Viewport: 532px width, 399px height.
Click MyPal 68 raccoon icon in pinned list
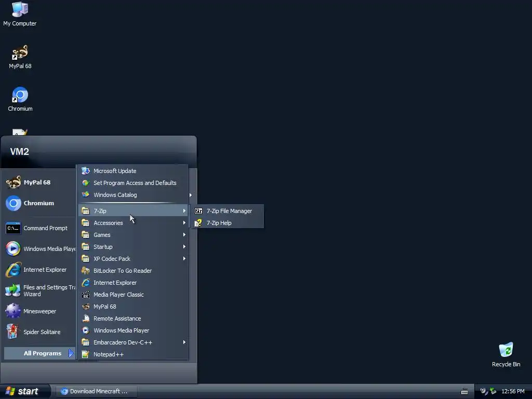point(13,182)
